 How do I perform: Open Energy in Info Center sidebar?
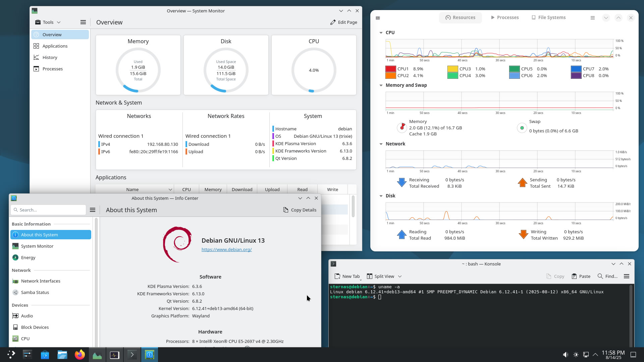[51, 257]
